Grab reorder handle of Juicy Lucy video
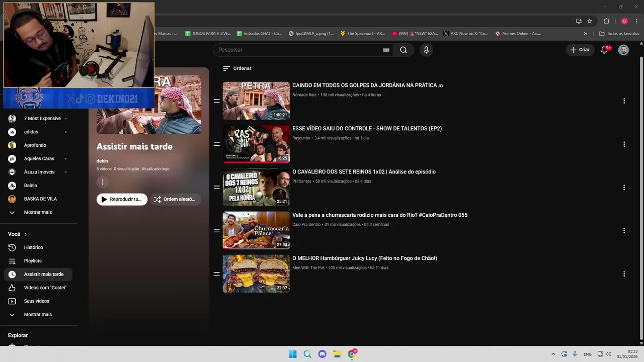Image resolution: width=644 pixels, height=362 pixels. [216, 274]
